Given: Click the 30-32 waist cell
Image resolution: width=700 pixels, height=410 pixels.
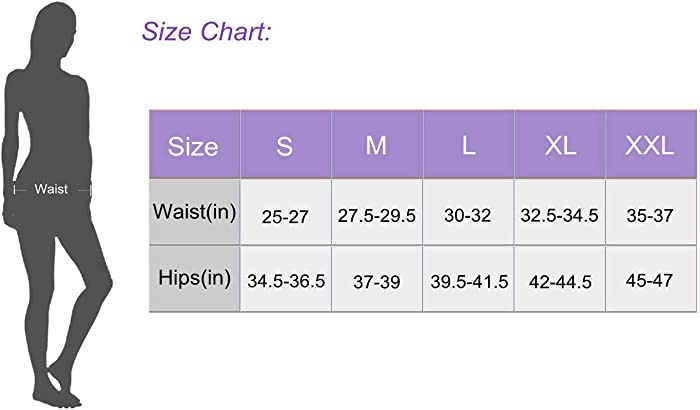Looking at the screenshot, I should tap(469, 212).
